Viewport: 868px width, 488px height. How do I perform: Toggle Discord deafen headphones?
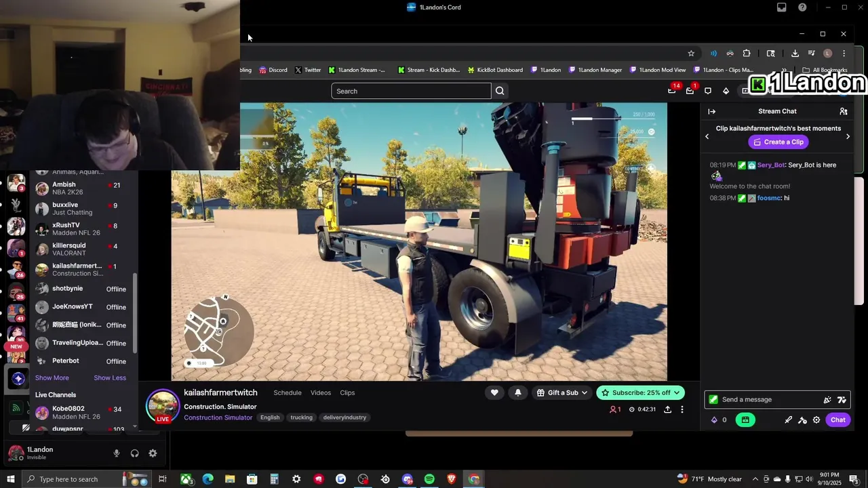[134, 453]
